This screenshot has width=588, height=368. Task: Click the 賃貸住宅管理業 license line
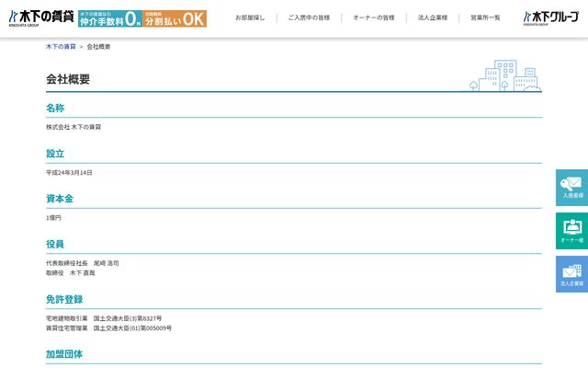pyautogui.click(x=108, y=328)
